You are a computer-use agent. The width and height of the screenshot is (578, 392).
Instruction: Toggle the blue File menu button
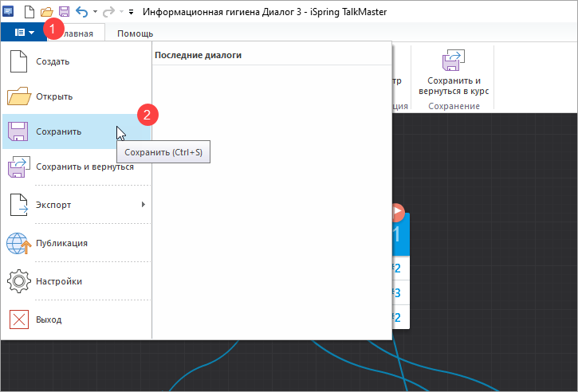(24, 33)
